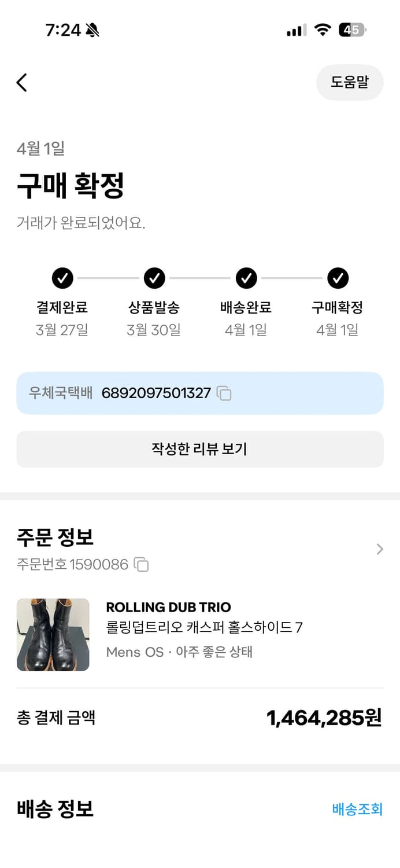
Task: Open 작성한 리뷰 보기
Action: pyautogui.click(x=200, y=449)
